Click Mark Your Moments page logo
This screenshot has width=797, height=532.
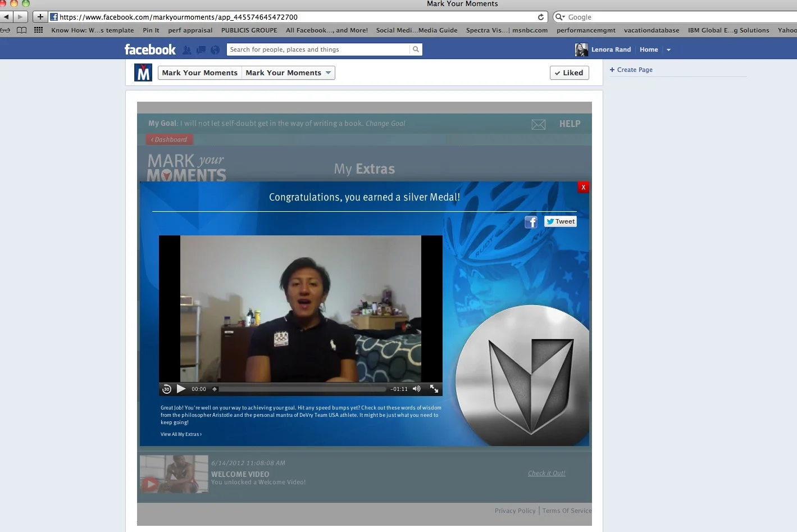point(143,72)
